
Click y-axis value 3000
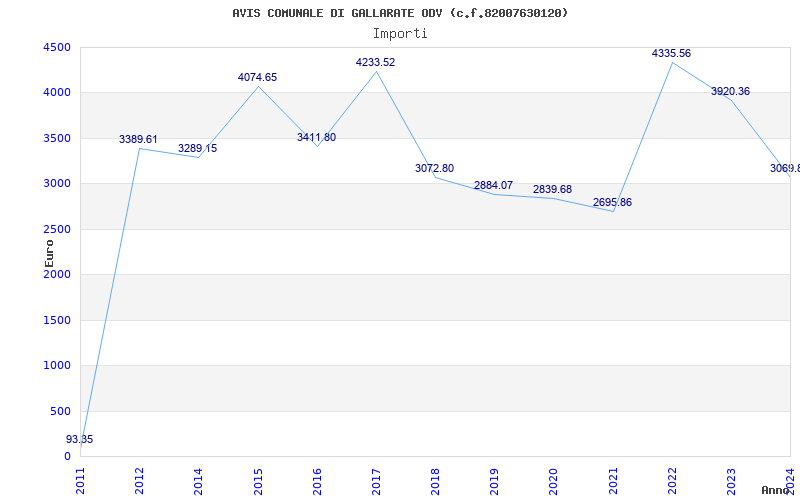point(57,184)
